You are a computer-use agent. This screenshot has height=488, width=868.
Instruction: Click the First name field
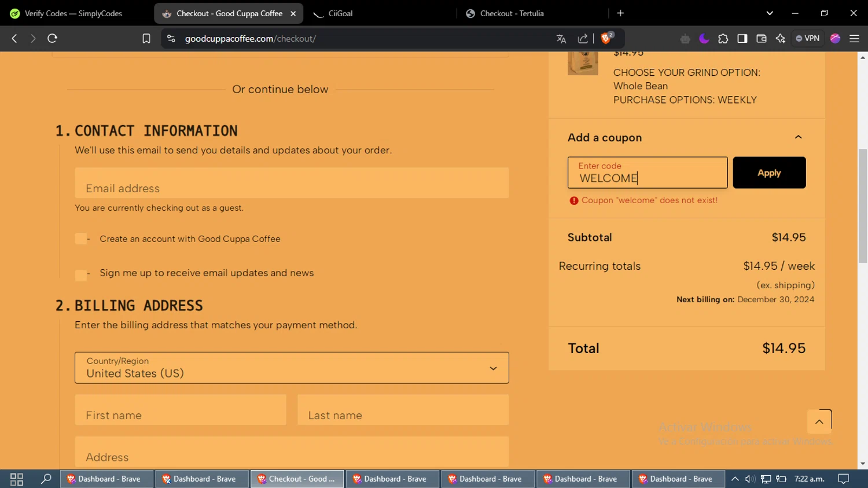point(181,410)
